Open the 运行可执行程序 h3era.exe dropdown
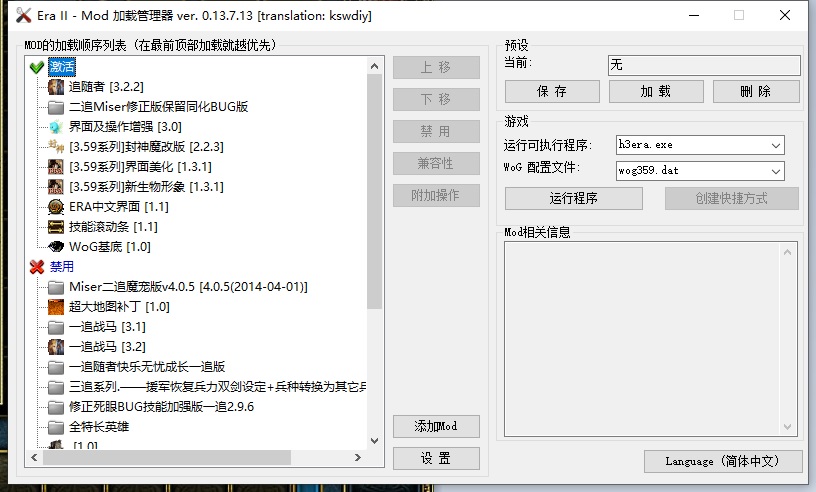Image resolution: width=816 pixels, height=492 pixels. 776,145
